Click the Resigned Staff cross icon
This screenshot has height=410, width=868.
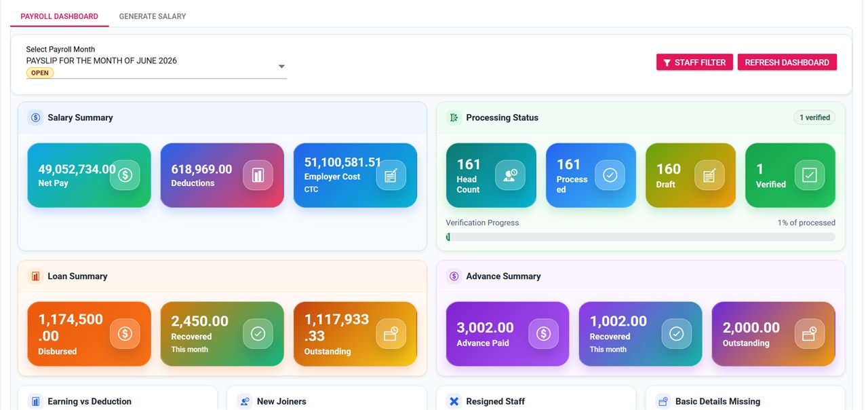(x=454, y=401)
